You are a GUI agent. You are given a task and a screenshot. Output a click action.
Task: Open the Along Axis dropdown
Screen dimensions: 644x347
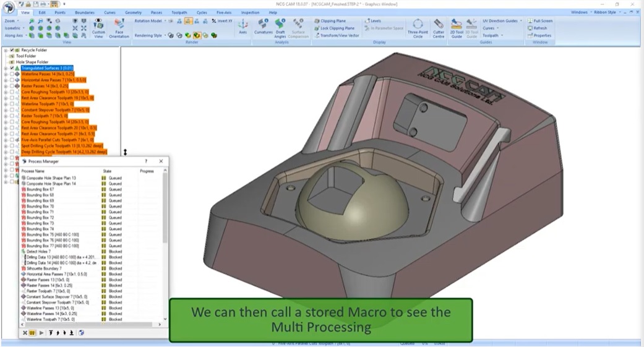pos(15,36)
